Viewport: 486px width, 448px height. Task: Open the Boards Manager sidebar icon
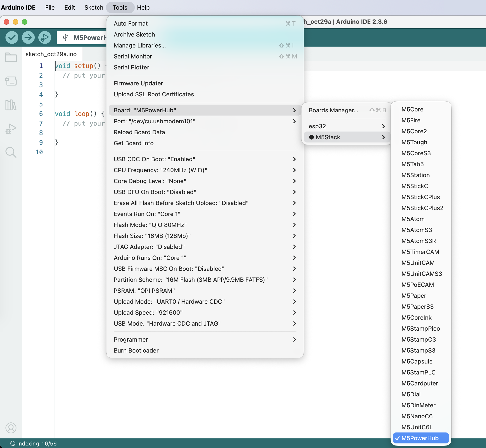[11, 81]
